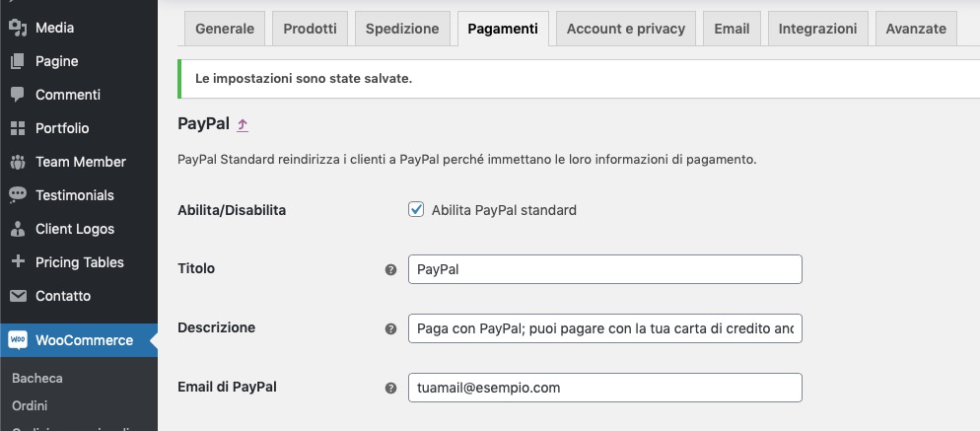Open Commenti speech bubble icon

[18, 95]
